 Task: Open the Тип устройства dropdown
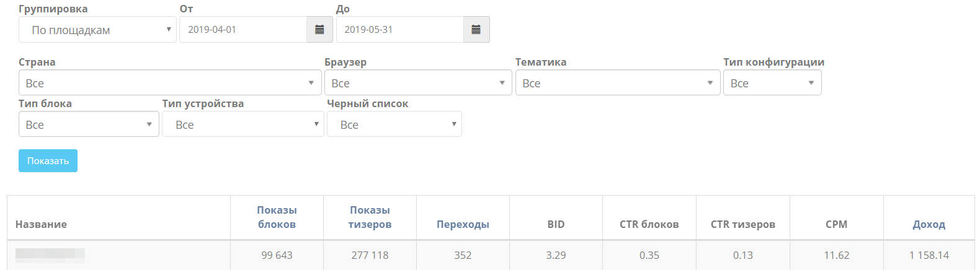tap(243, 124)
